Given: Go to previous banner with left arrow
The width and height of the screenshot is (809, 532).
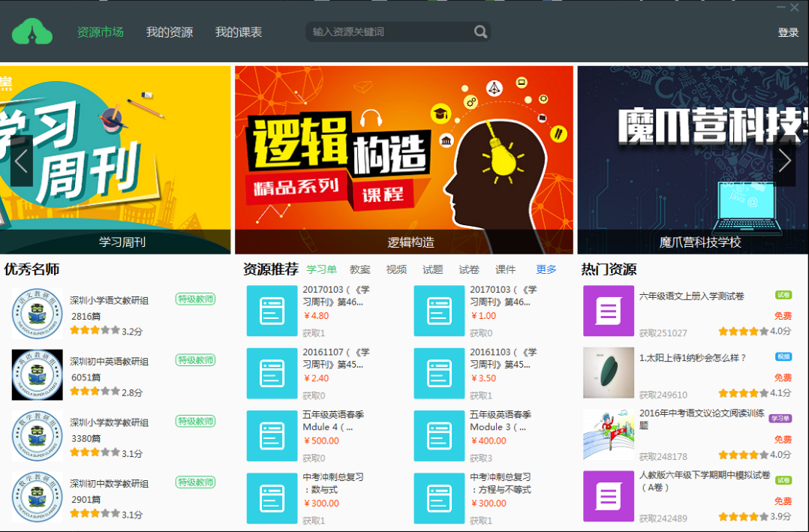Looking at the screenshot, I should (x=21, y=161).
